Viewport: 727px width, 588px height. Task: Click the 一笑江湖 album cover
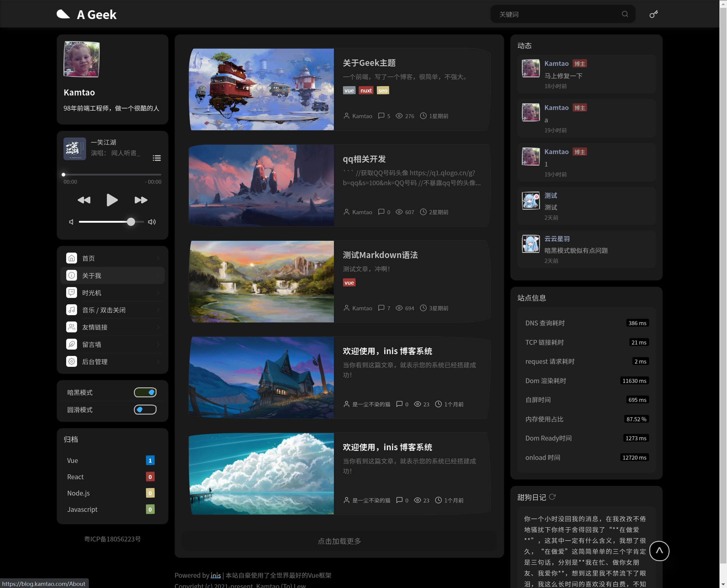point(75,148)
